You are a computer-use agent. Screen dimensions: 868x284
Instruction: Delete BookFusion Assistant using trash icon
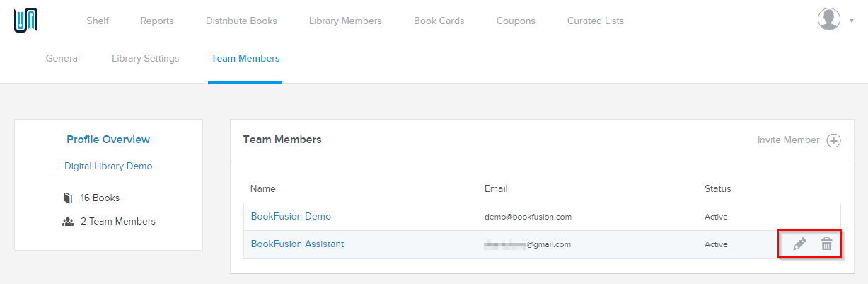[826, 244]
